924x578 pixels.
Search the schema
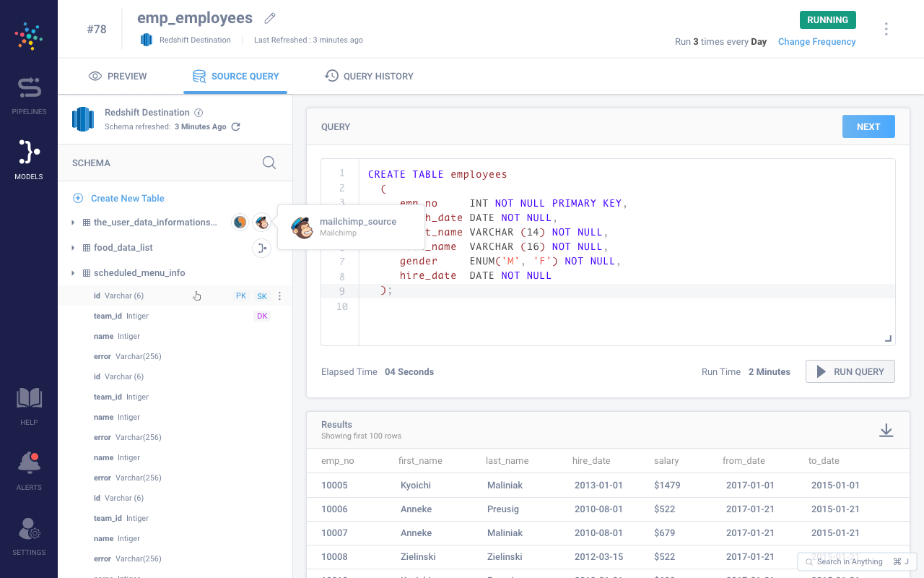(x=269, y=163)
